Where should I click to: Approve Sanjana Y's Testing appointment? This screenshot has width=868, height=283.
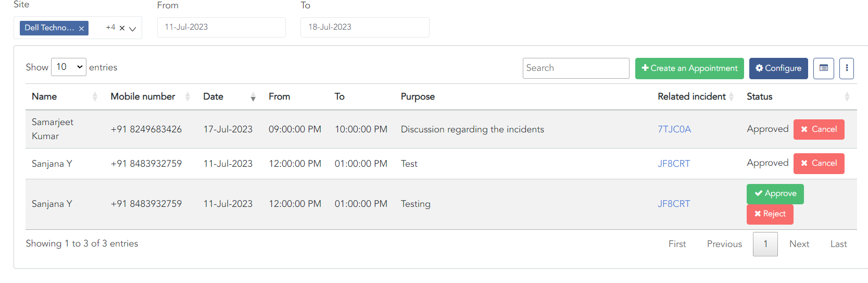(x=775, y=193)
